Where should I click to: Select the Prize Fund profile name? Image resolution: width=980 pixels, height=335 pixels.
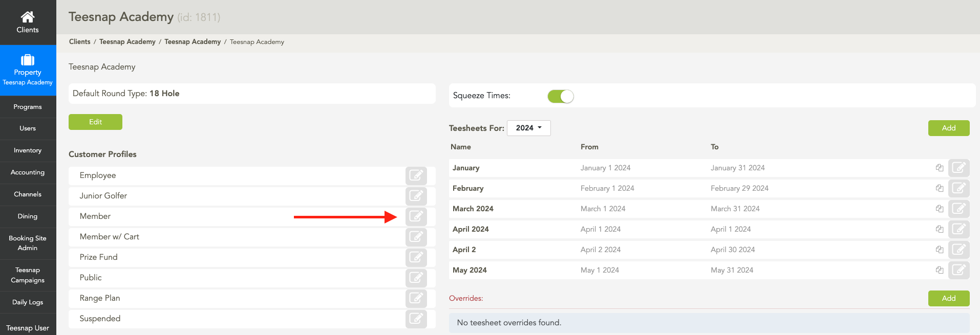(x=99, y=257)
